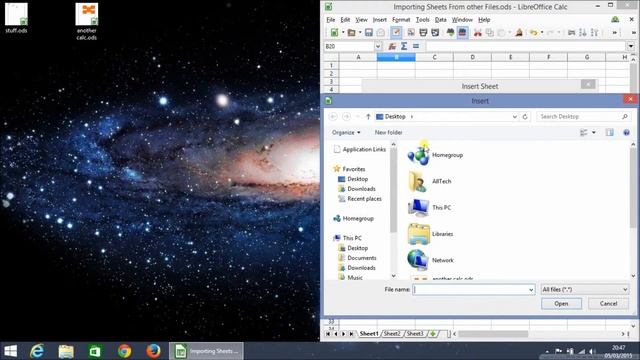Expand the formula bar with the arrow

tap(631, 47)
